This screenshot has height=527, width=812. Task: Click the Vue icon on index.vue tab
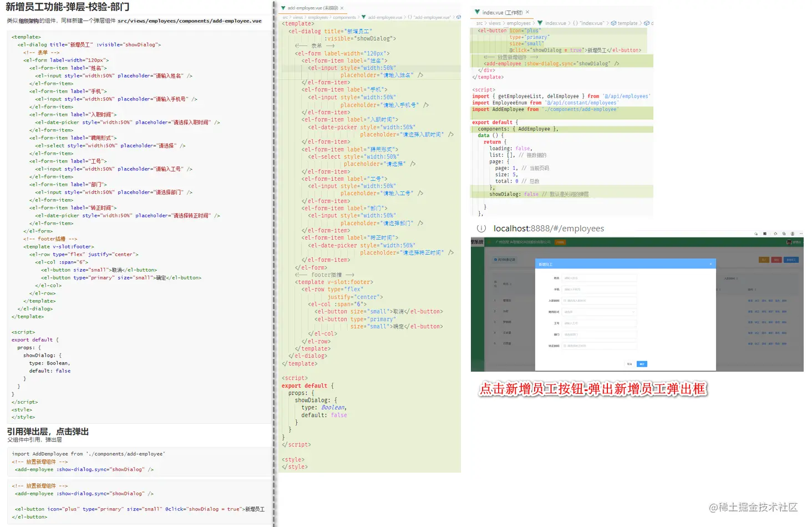(477, 12)
